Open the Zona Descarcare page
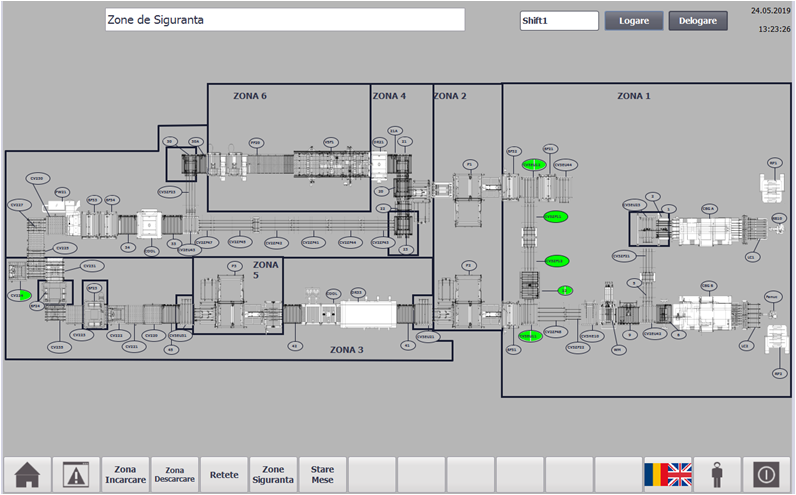The height and width of the screenshot is (495, 796). (174, 475)
